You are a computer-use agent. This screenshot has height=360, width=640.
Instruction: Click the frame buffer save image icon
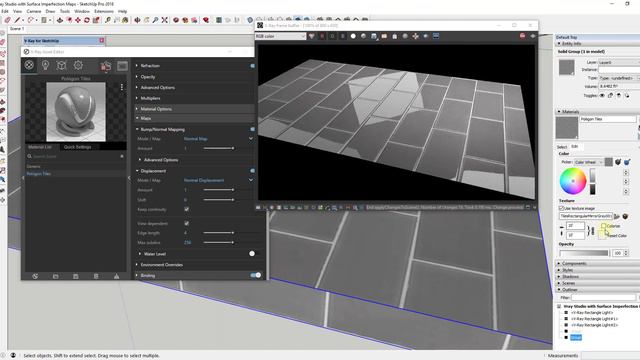374,36
